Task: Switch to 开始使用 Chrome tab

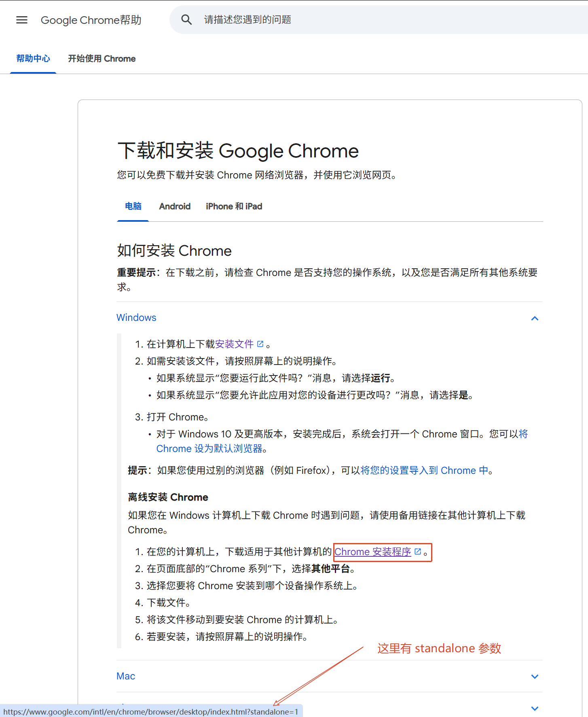Action: 102,59
